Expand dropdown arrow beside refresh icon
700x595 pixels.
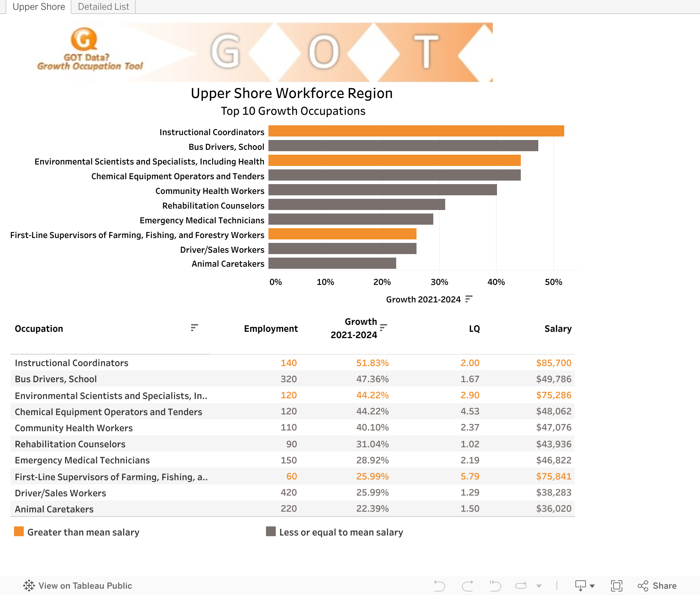coord(539,586)
